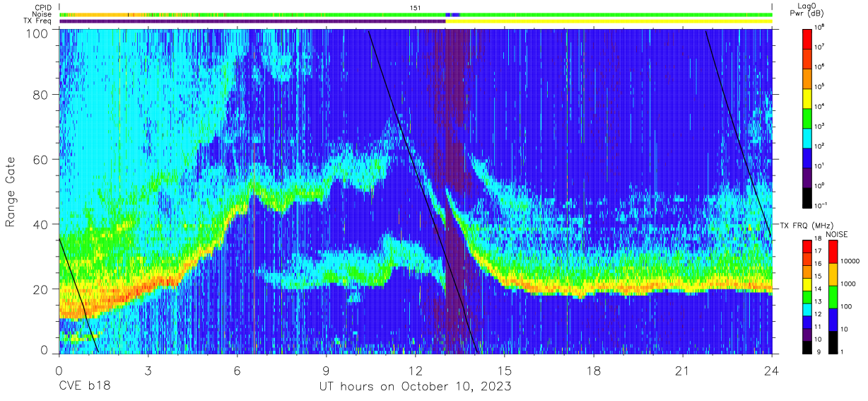Click the '60' Range Gate axis label

point(40,159)
